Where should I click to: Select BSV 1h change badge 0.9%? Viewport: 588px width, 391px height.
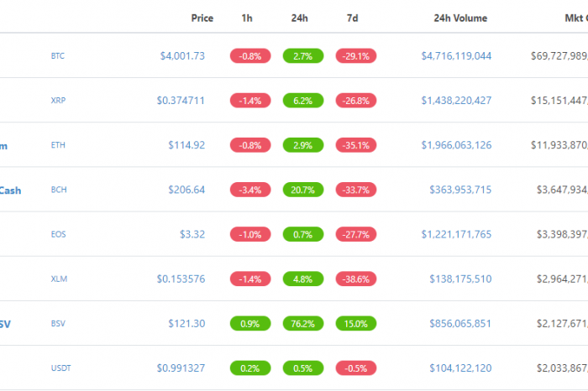pos(250,323)
